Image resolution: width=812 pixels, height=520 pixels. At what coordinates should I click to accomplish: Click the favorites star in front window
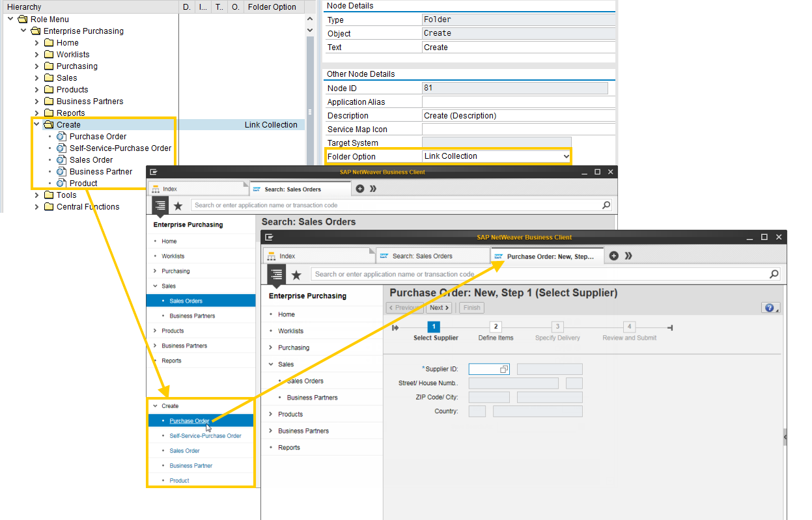coord(296,275)
